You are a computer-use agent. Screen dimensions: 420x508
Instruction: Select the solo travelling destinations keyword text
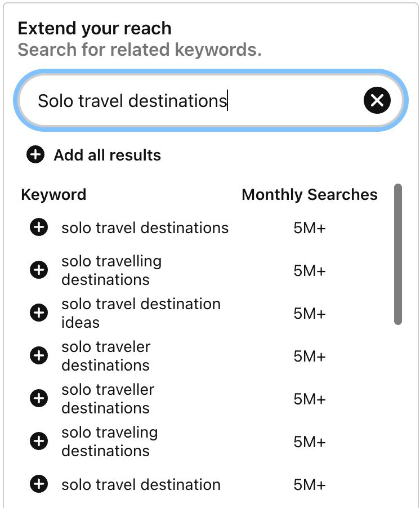click(x=111, y=270)
